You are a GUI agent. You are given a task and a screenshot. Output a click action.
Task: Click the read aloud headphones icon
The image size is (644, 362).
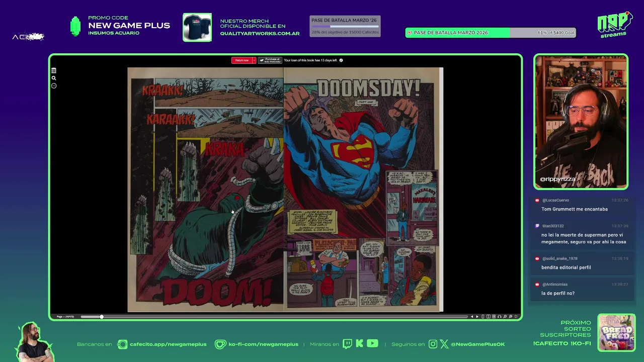(500, 317)
